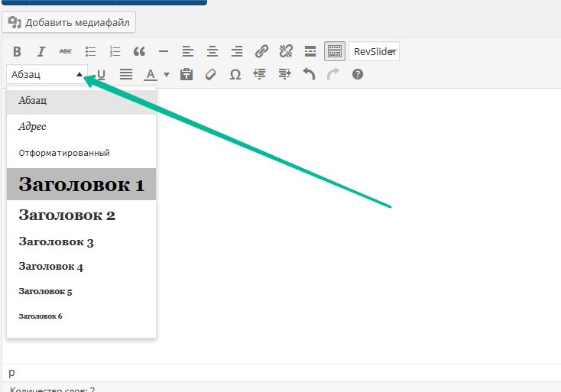
Task: Toggle italic formatting
Action: coord(41,52)
